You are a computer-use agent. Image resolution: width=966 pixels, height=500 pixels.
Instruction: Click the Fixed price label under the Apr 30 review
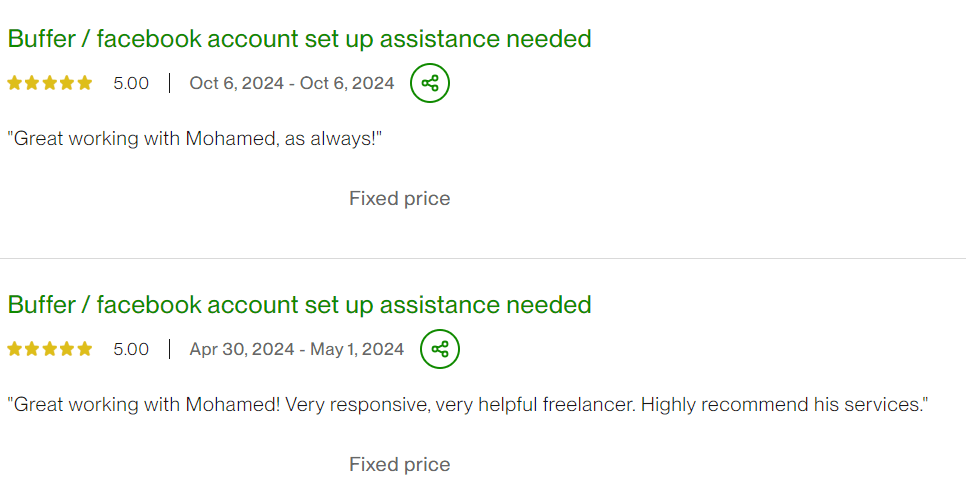point(400,464)
